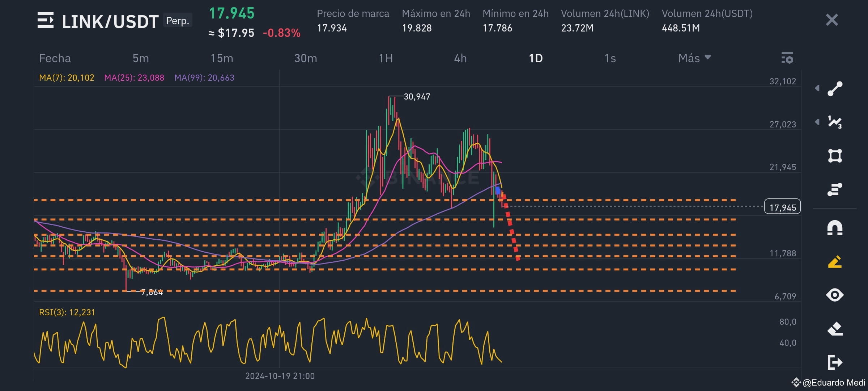Switch to the Fecha chart tab
This screenshot has width=868, height=391.
point(55,58)
